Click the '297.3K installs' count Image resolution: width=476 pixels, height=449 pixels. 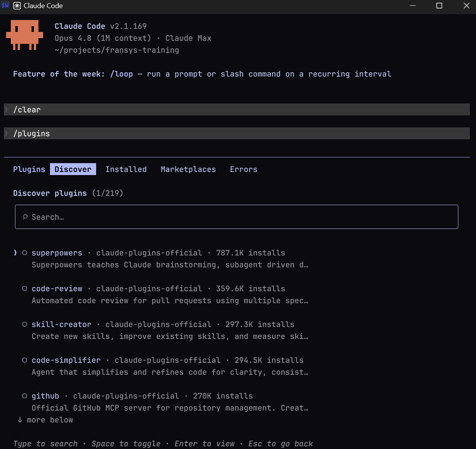click(x=260, y=324)
